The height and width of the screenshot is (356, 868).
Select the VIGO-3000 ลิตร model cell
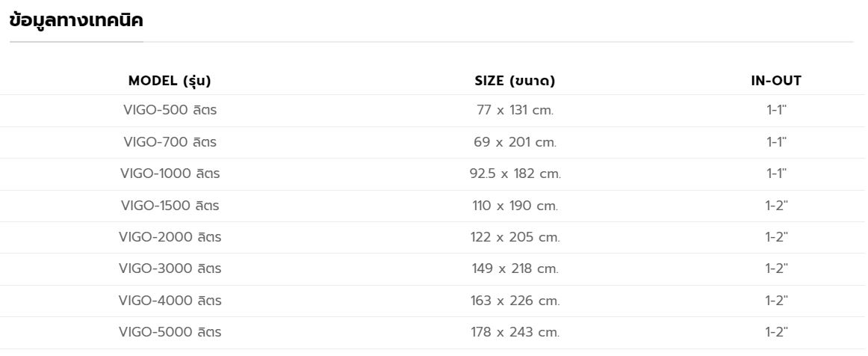170,268
